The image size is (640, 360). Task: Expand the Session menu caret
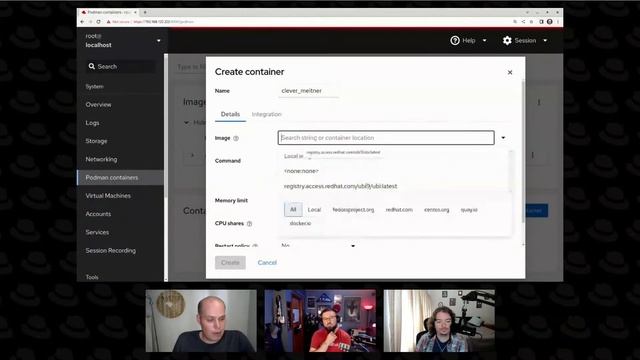(x=545, y=40)
